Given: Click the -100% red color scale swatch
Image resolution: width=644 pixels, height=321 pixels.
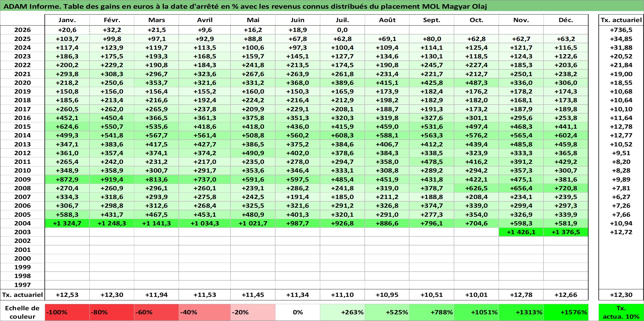Looking at the screenshot, I should (x=67, y=312).
